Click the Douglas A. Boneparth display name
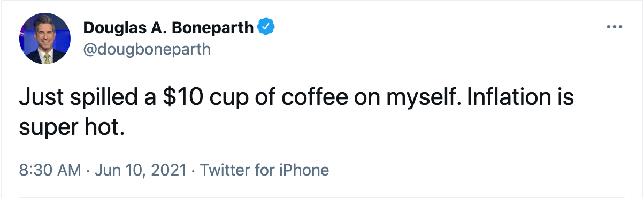 (x=169, y=27)
